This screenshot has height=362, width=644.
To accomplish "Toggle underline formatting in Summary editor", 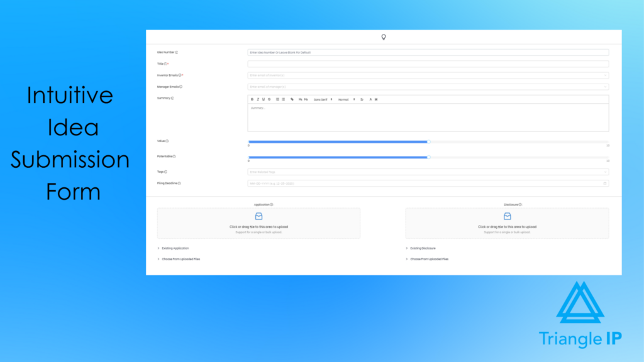I will 262,99.
